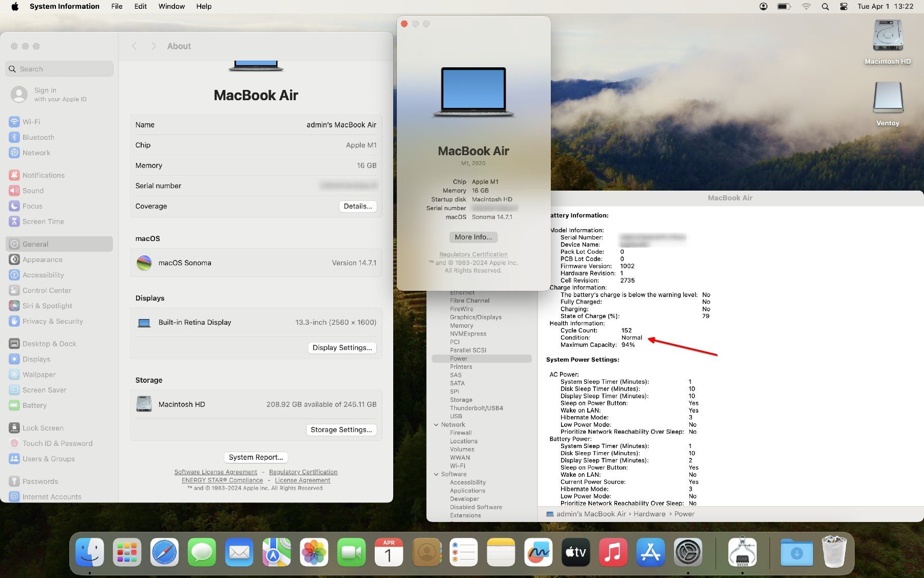Screen dimensions: 924x578
Task: Open FaceTime in the Dock
Action: tap(351, 552)
